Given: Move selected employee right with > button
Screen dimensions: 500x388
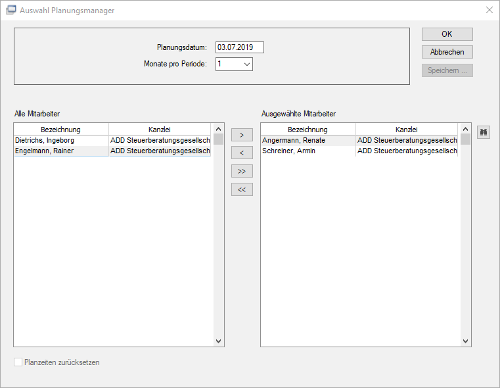Looking at the screenshot, I should [242, 135].
